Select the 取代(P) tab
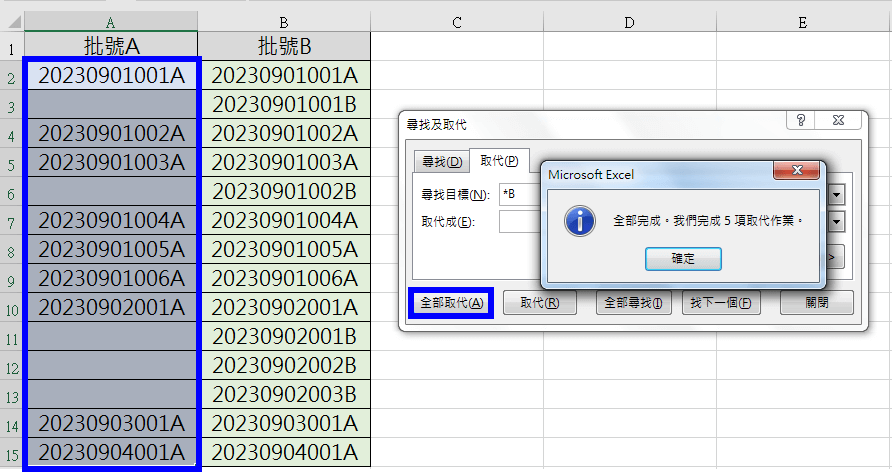892x472 pixels. pos(499,161)
